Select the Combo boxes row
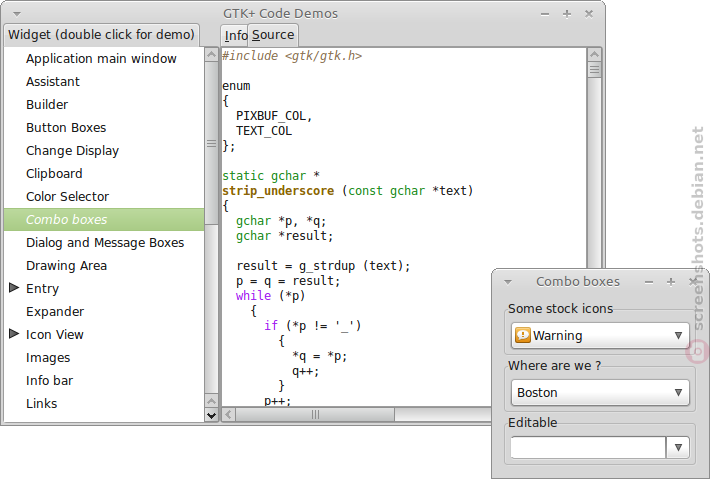This screenshot has height=479, width=710. 104,220
